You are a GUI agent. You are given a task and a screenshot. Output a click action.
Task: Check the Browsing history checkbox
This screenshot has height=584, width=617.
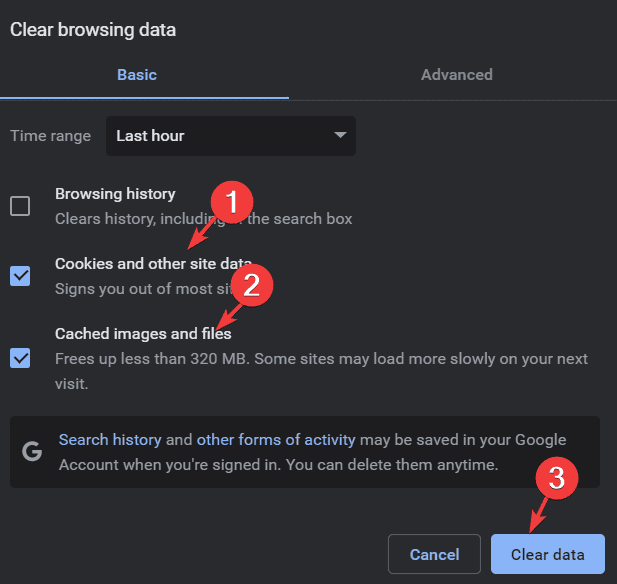[x=20, y=206]
